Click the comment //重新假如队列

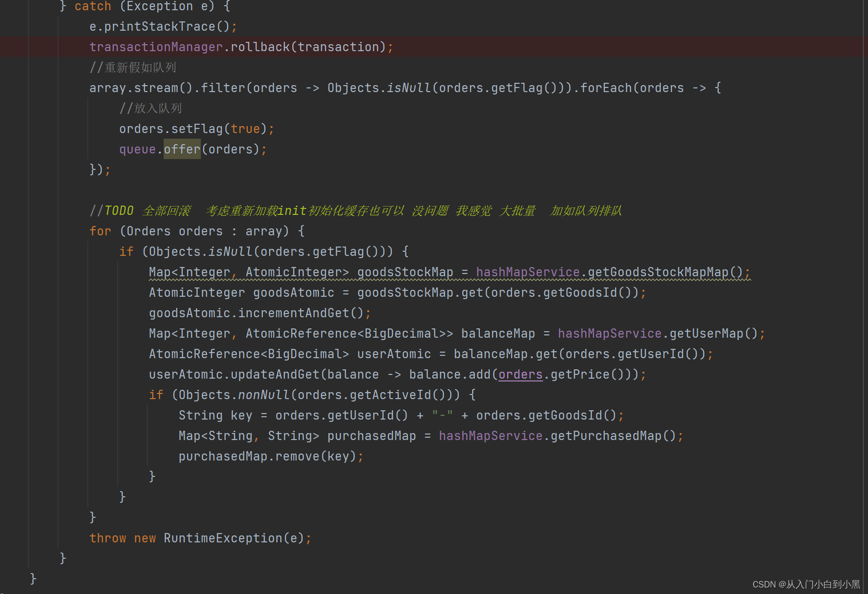[x=133, y=67]
